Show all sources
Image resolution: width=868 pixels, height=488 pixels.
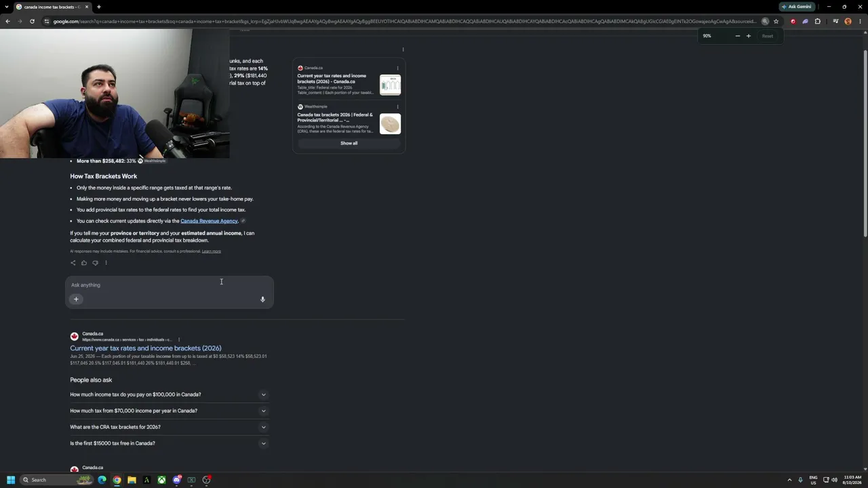(x=349, y=143)
